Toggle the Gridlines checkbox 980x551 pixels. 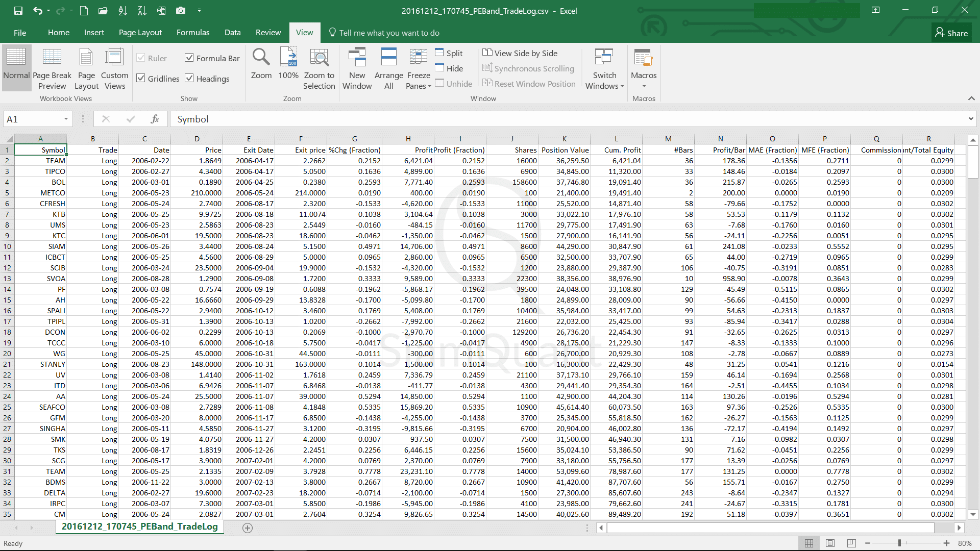[x=141, y=79]
